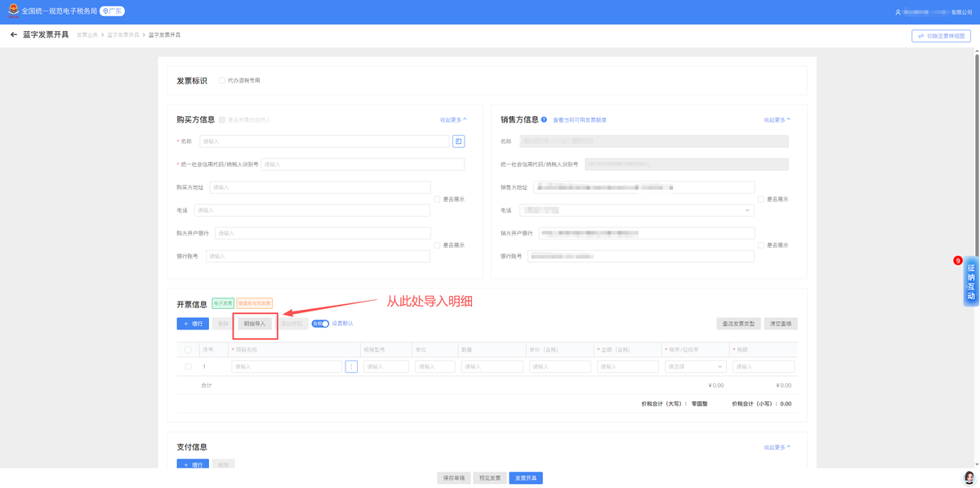Click the user account icon in header
Image resolution: width=980 pixels, height=488 pixels.
coord(898,12)
